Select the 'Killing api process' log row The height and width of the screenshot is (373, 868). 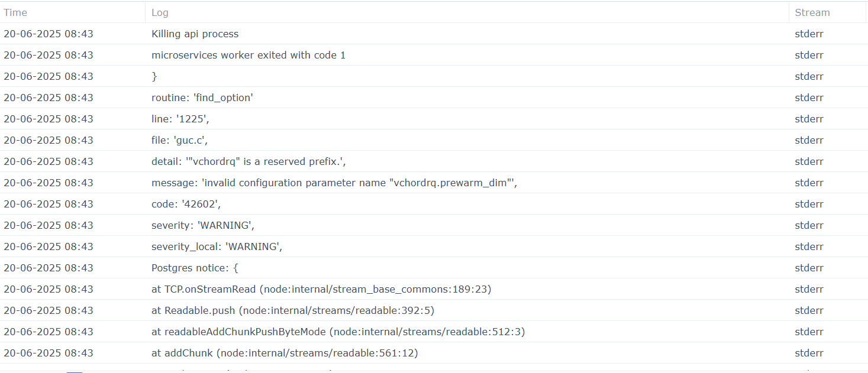[x=195, y=34]
